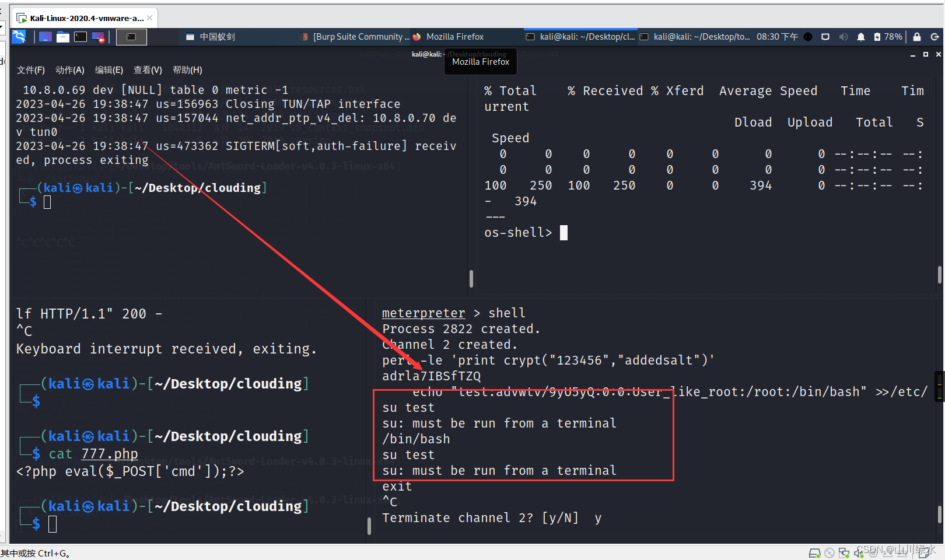Screen dimensions: 945x560
Task: Click top-left pane $ prompt cursor
Action: pyautogui.click(x=47, y=202)
